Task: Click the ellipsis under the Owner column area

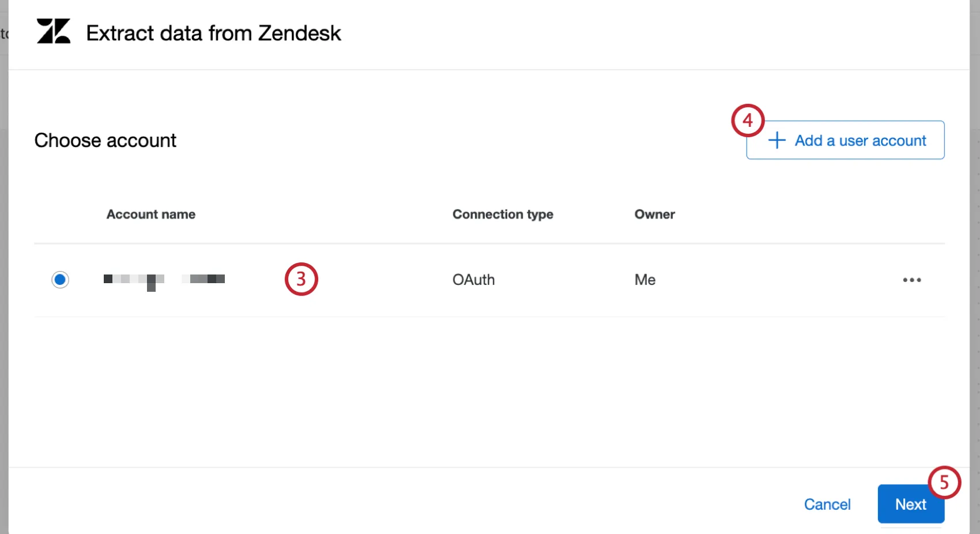Action: point(911,280)
